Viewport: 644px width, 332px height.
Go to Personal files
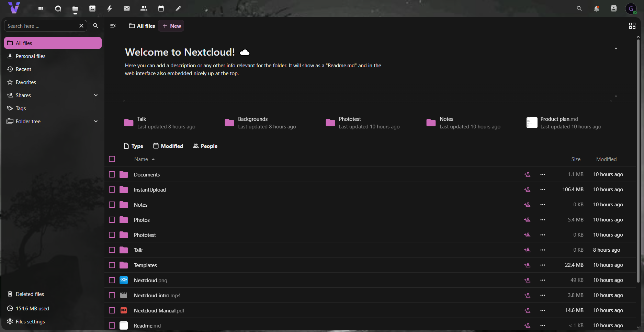click(x=53, y=56)
